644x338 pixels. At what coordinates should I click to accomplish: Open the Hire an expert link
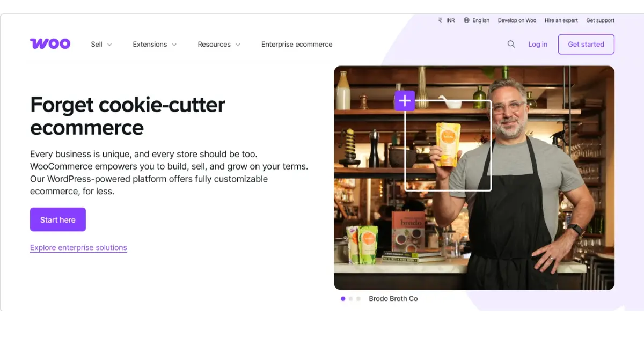pos(561,20)
